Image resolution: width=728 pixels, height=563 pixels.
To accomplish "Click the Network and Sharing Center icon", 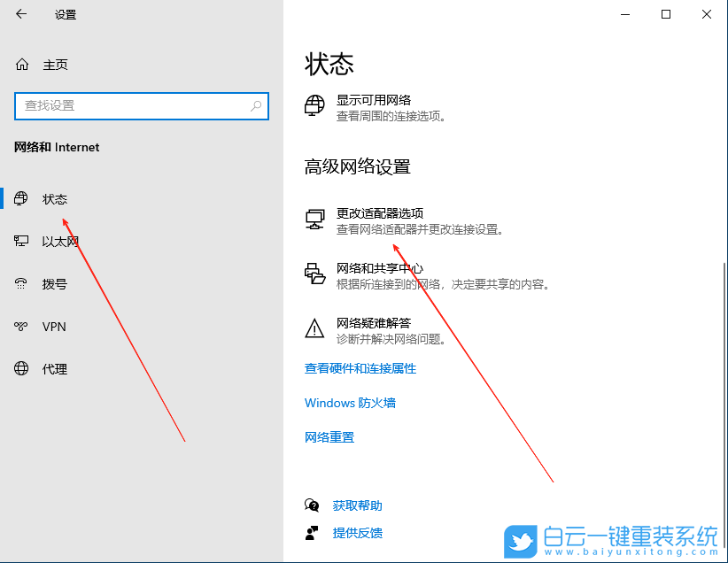I will pos(314,274).
